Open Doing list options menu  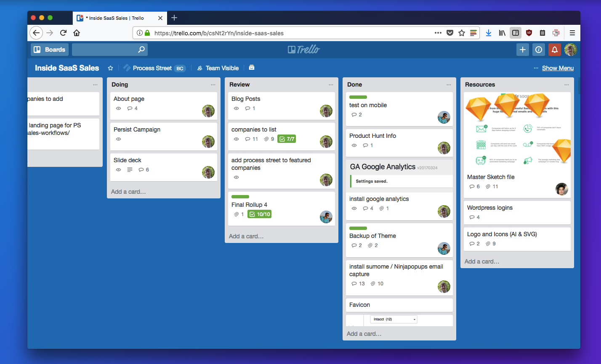[213, 85]
